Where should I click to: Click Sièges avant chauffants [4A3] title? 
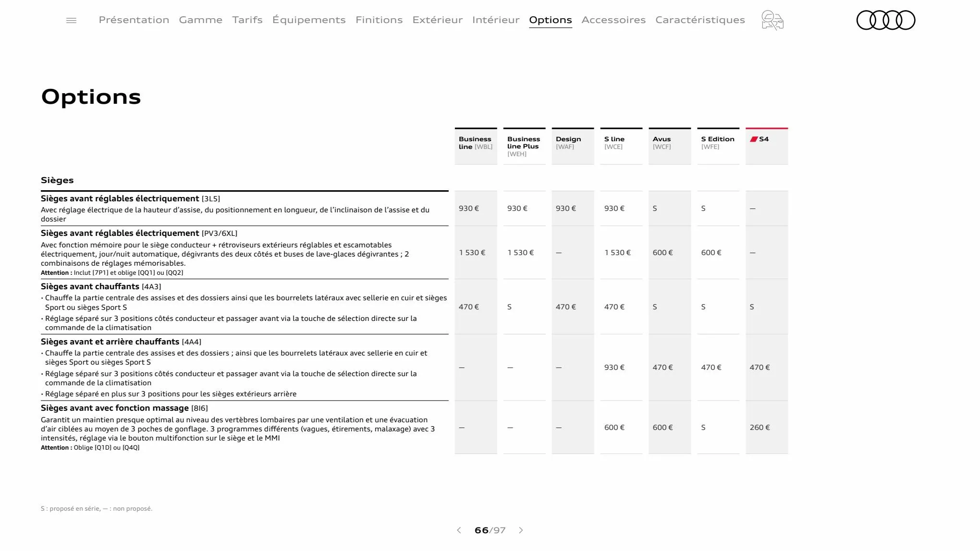[101, 286]
